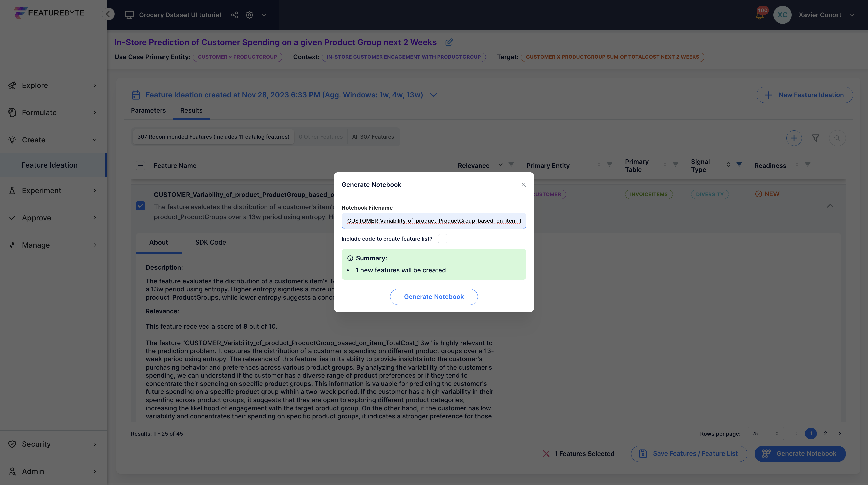The height and width of the screenshot is (485, 868).
Task: Collapse the expanded feature row chevron
Action: [x=830, y=206]
